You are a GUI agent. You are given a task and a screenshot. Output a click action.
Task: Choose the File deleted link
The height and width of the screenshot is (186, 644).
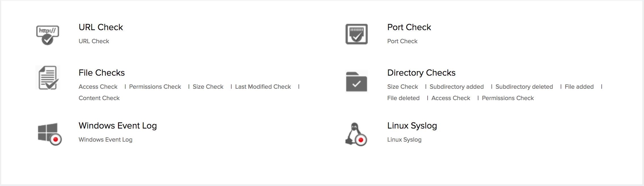403,98
